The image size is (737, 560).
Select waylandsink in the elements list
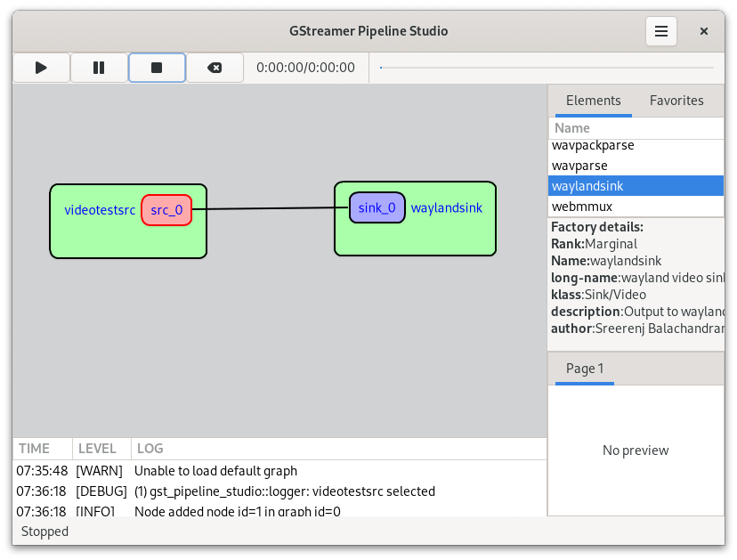(x=636, y=186)
